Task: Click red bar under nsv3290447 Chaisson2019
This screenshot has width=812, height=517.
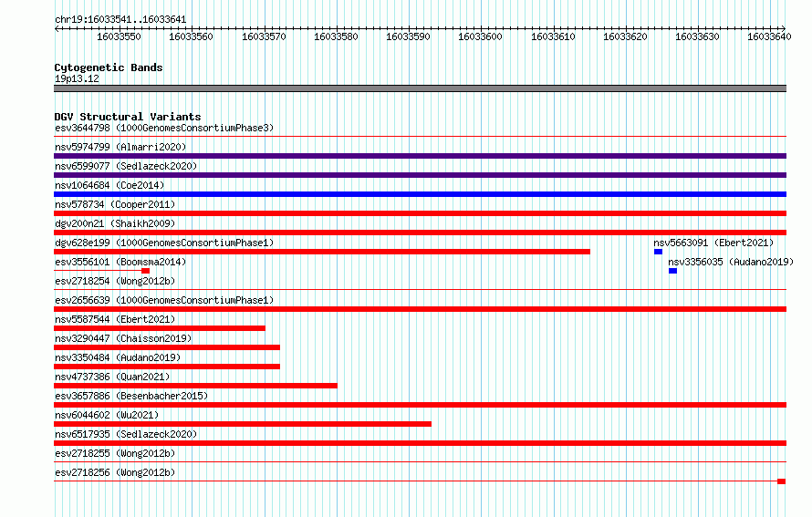Action: click(x=167, y=347)
